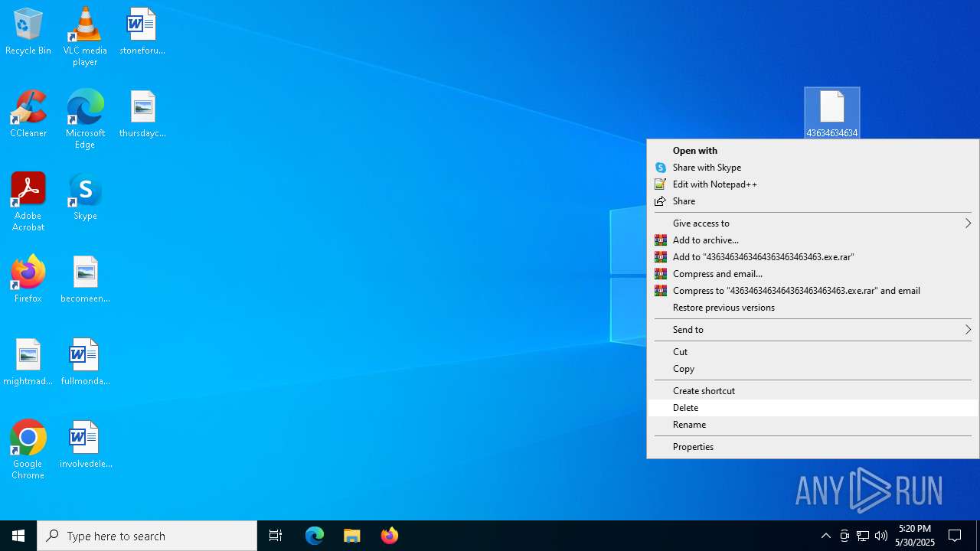The height and width of the screenshot is (551, 980).
Task: Click the taskbar search box
Action: coord(147,536)
